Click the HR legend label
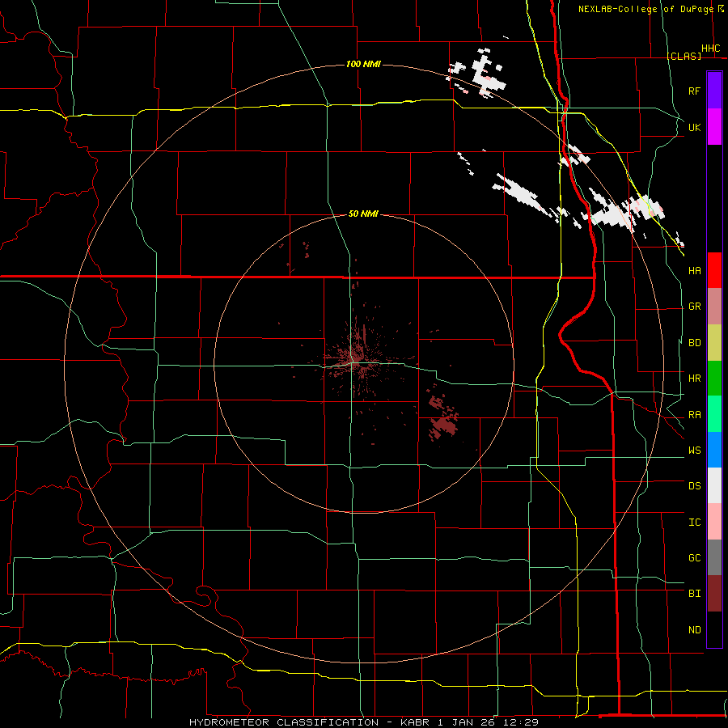Screen dimensions: 728x728 694,379
